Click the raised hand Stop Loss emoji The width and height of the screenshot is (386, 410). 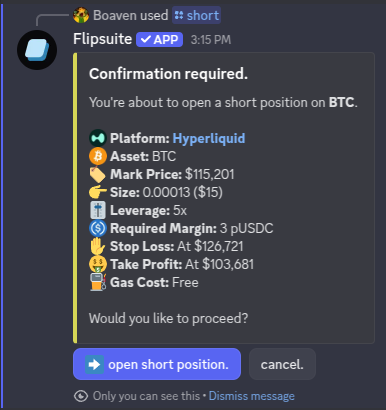tap(98, 246)
